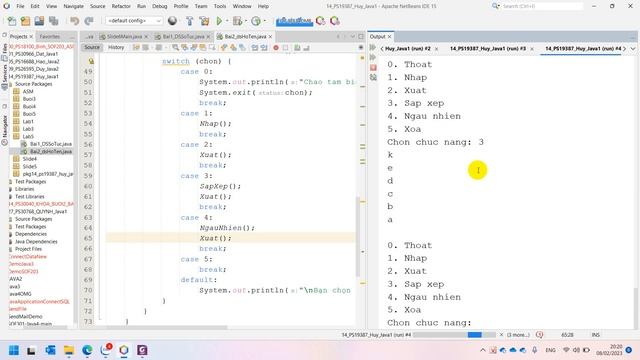Open the Window menu
The image size is (640, 360).
tap(242, 6)
